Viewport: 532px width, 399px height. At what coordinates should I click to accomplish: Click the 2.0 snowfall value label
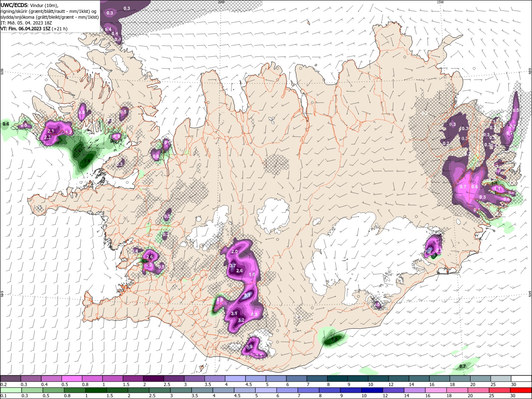[x=234, y=252]
